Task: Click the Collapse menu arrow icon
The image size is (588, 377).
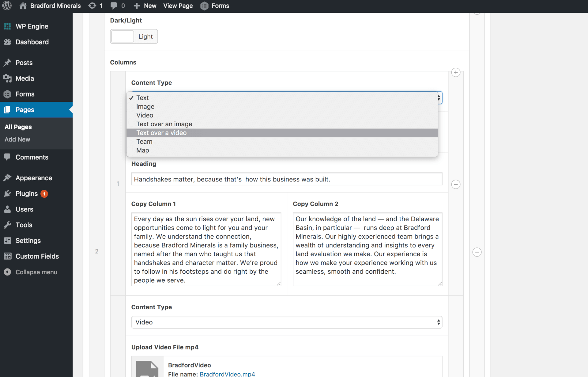Action: pyautogui.click(x=7, y=272)
